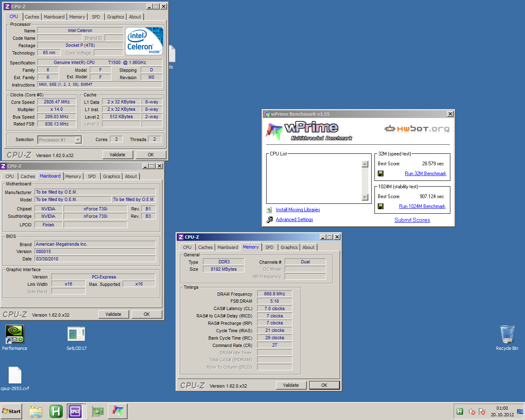Viewport: 525px width, 420px height.
Task: Click the volume muted tray icon
Action: tap(472, 411)
